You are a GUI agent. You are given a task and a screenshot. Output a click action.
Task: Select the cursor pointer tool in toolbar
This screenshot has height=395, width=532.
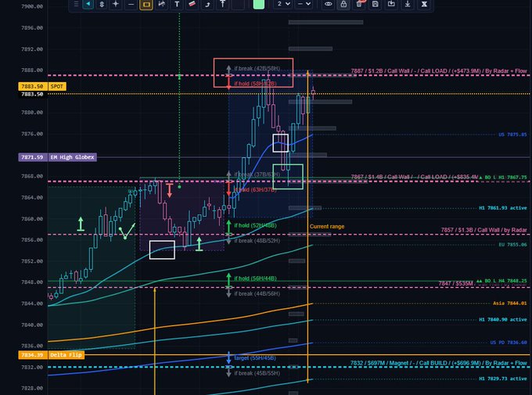[88, 4]
